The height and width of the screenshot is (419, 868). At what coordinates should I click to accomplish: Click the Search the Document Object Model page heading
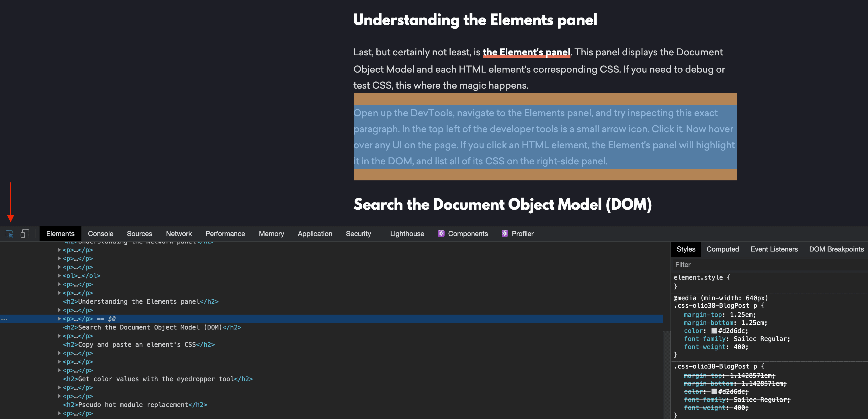(503, 204)
